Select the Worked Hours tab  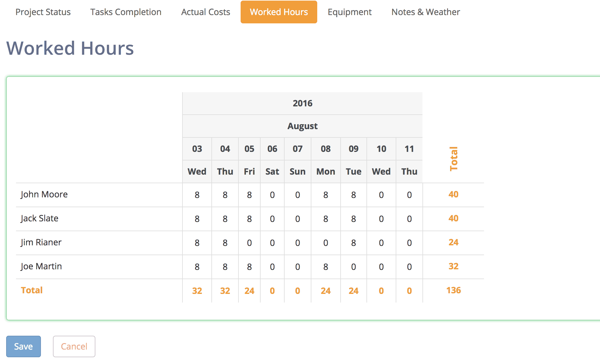click(278, 12)
